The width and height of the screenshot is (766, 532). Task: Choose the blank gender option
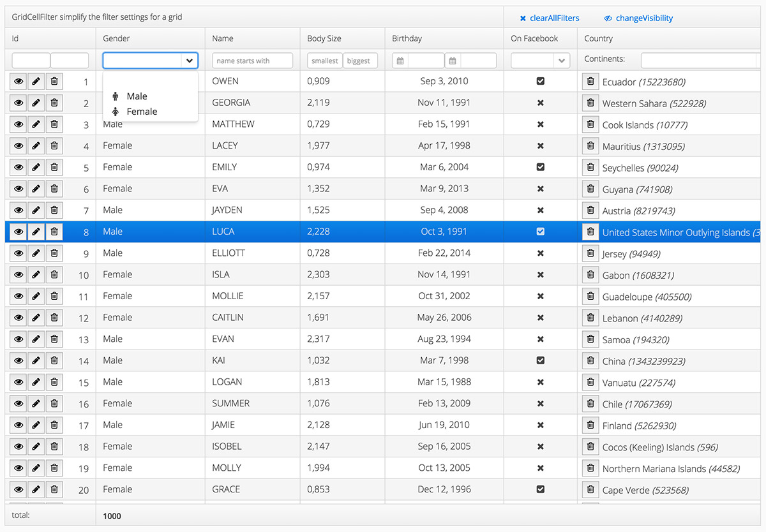(150, 81)
